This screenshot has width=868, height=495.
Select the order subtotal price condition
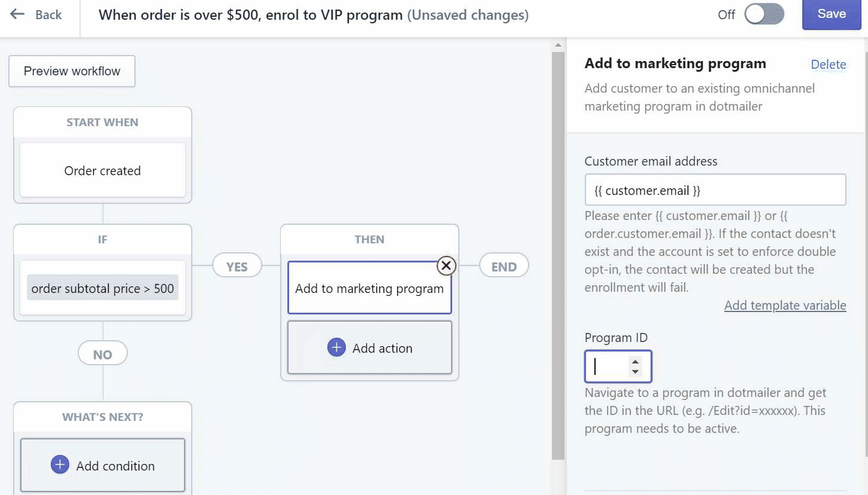[103, 289]
